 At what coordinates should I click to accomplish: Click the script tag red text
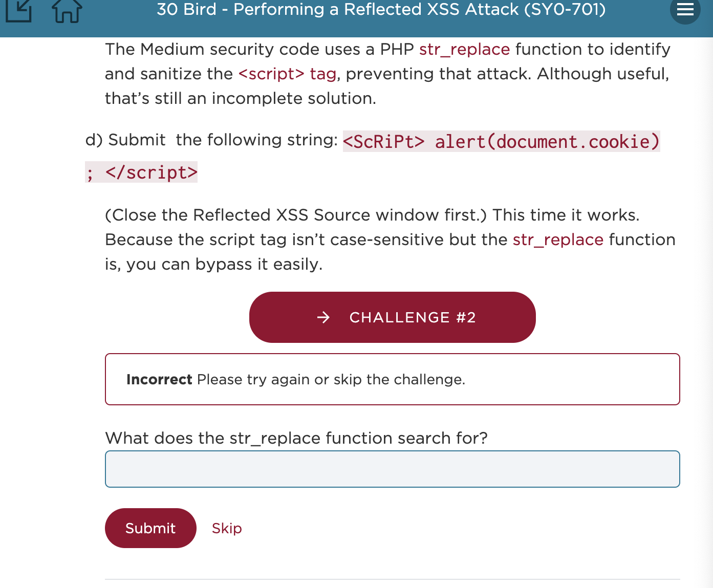click(x=287, y=74)
